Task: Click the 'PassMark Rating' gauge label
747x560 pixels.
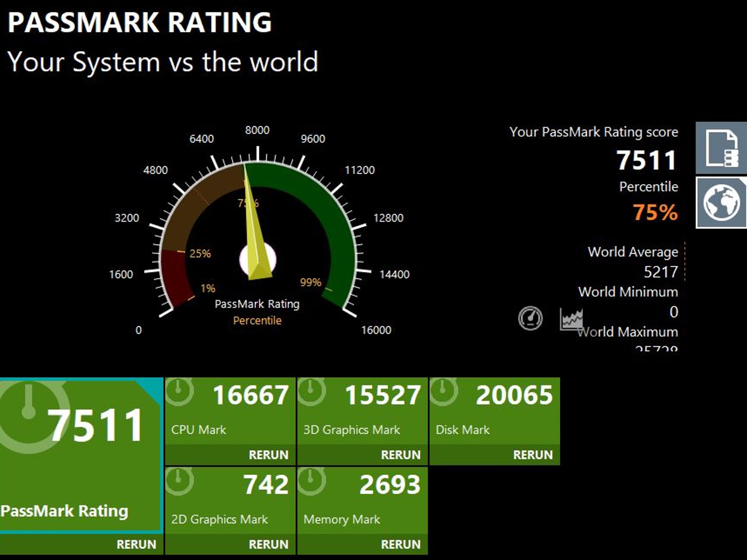Action: tap(257, 304)
